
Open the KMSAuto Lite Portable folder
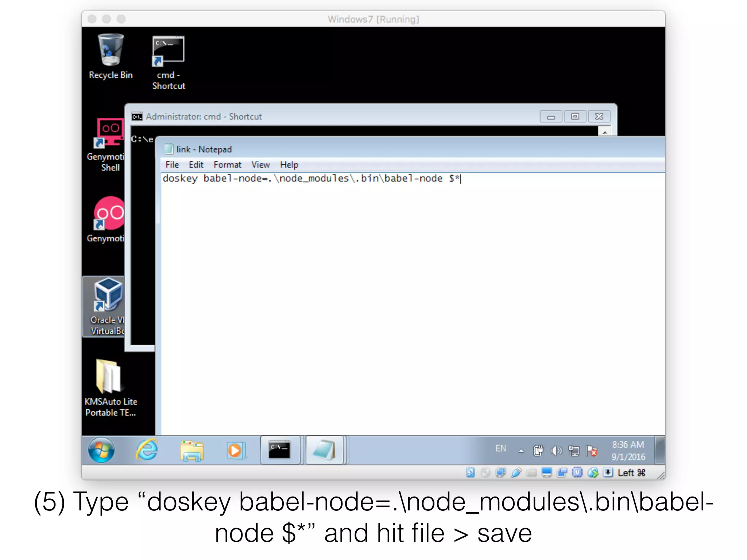tap(109, 377)
